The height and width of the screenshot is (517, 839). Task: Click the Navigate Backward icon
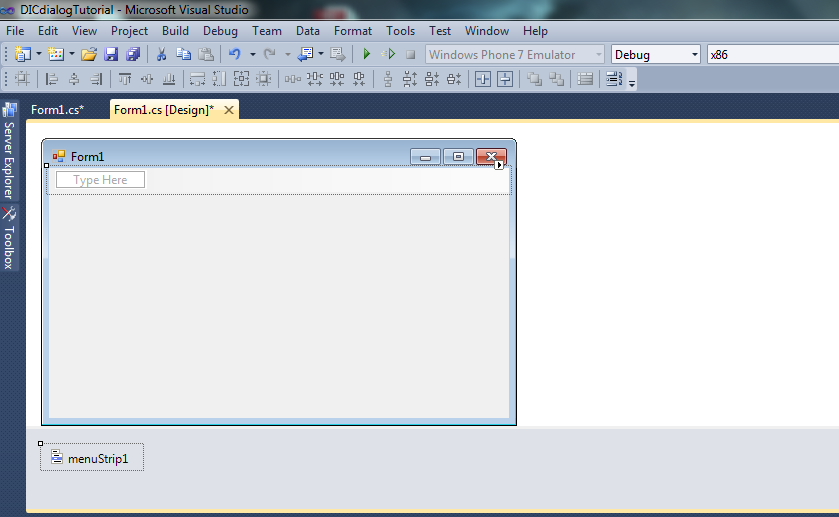306,54
